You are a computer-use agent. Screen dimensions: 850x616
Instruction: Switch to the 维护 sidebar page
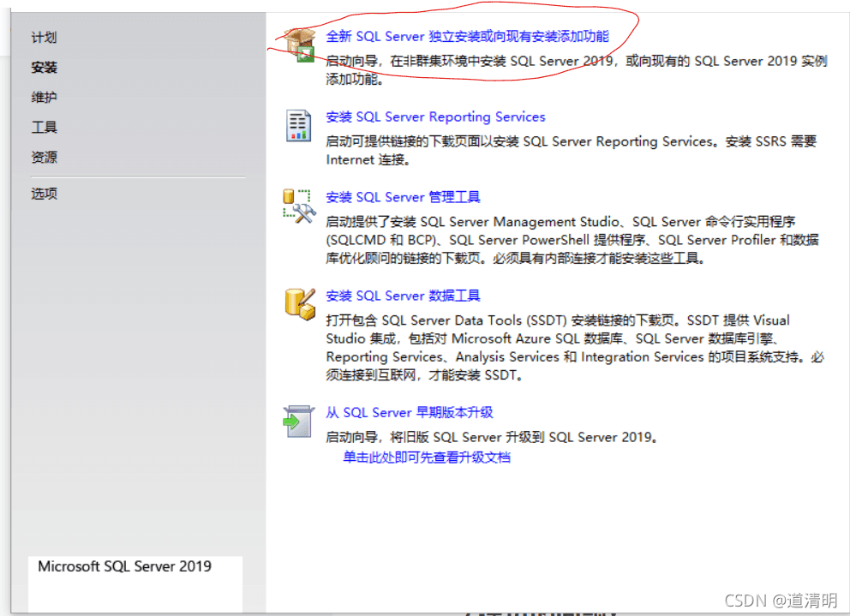pyautogui.click(x=44, y=97)
